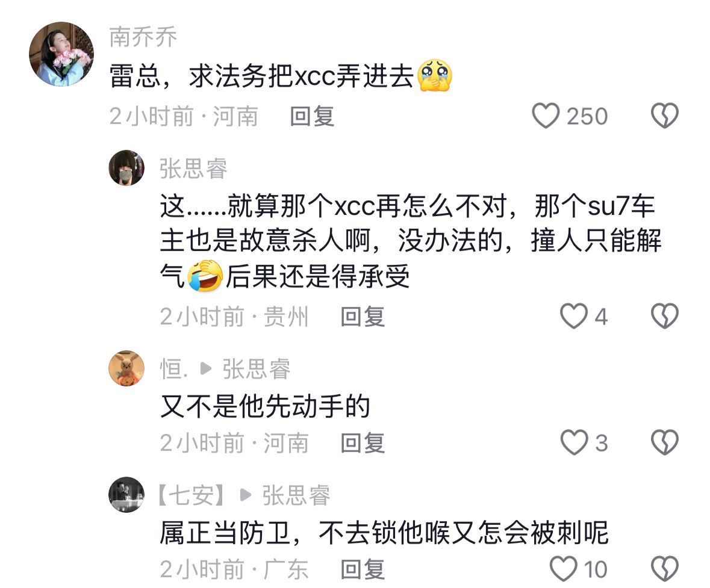Open 【七安】's black-and-white avatar
Image resolution: width=710 pixels, height=588 pixels.
(127, 494)
